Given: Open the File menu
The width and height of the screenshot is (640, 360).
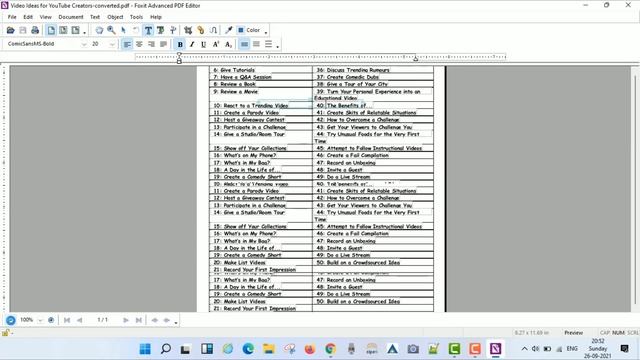Looking at the screenshot, I should (12, 17).
